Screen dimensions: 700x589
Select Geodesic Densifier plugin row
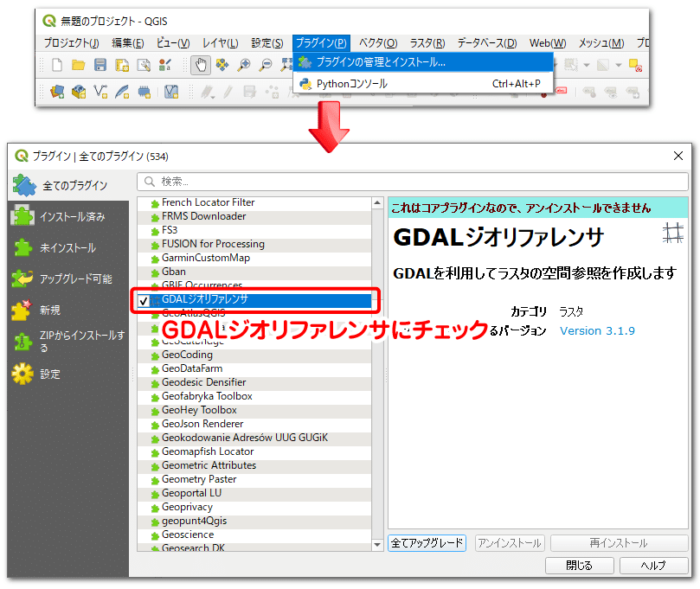[254, 382]
